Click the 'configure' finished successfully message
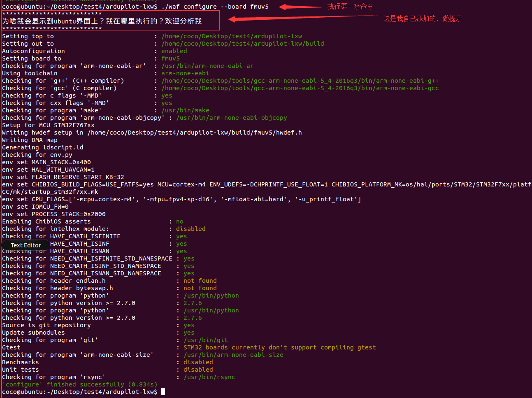 pos(80,384)
